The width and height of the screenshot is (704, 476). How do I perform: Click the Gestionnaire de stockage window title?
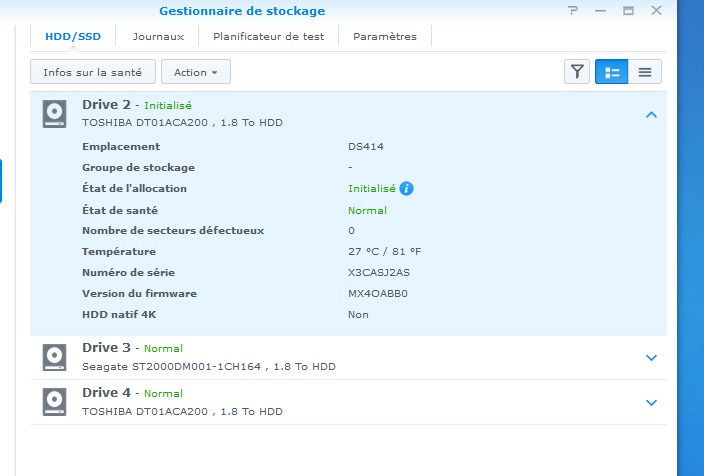tap(242, 11)
